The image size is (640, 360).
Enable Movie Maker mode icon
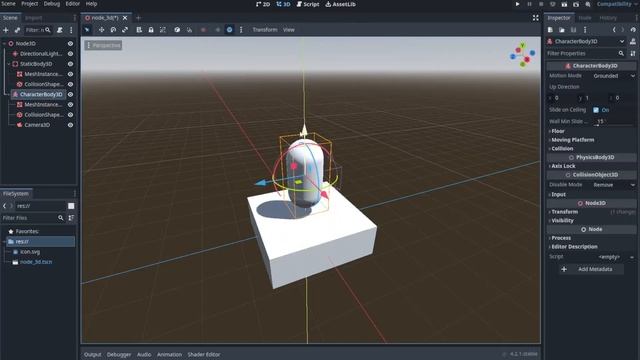click(588, 4)
